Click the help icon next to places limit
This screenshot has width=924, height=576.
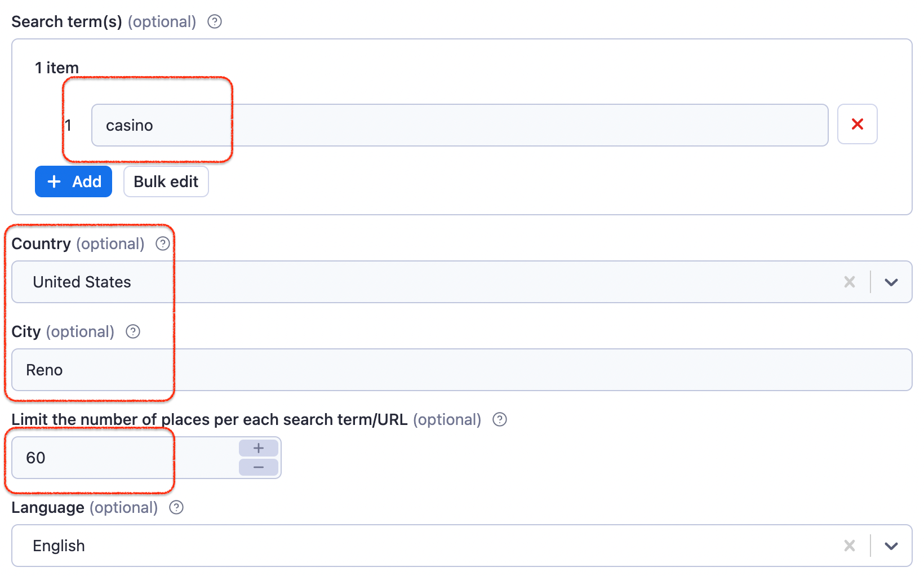[500, 419]
